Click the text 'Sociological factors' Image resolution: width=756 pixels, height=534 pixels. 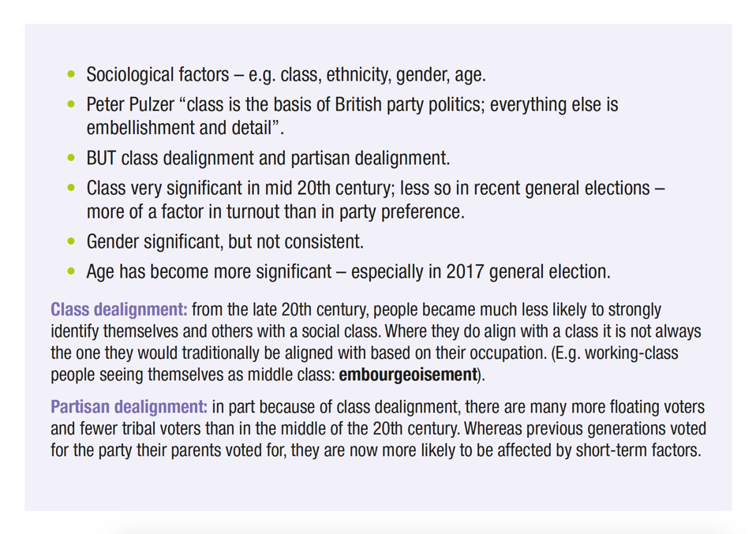(x=158, y=75)
